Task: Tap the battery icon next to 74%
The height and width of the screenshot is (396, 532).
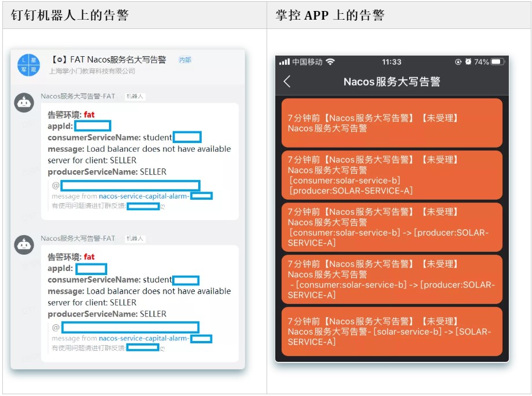Action: (497, 62)
